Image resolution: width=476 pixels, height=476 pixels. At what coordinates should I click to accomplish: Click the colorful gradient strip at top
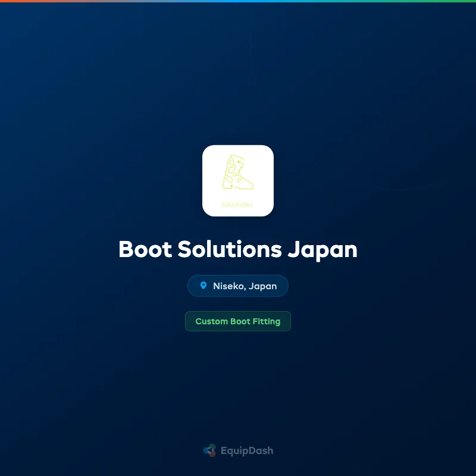[x=238, y=2]
